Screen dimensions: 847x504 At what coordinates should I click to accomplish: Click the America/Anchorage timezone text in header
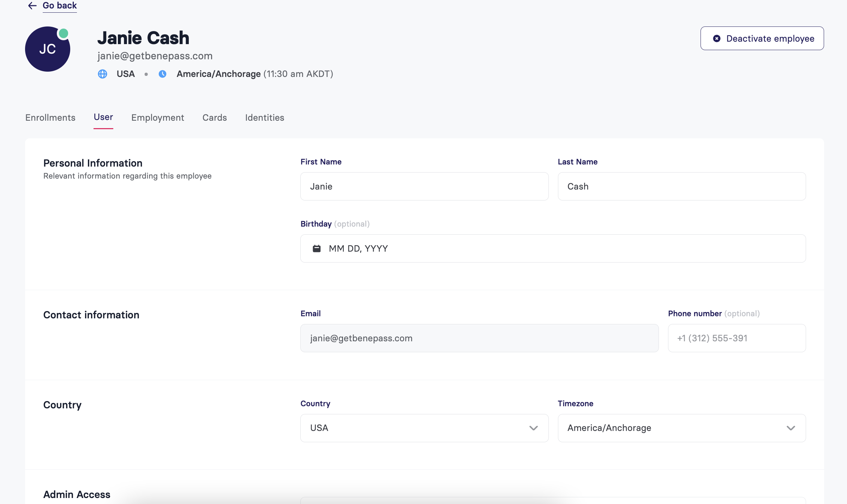[x=219, y=74]
